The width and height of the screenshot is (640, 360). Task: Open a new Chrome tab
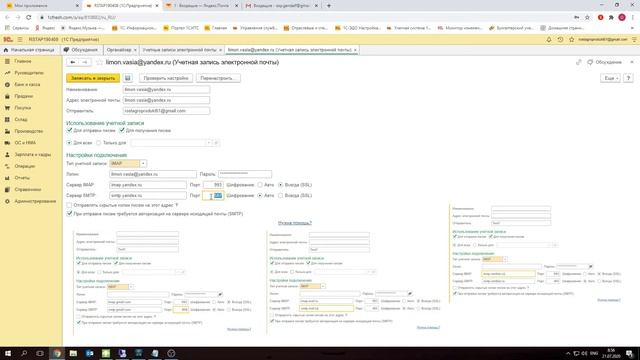(329, 6)
